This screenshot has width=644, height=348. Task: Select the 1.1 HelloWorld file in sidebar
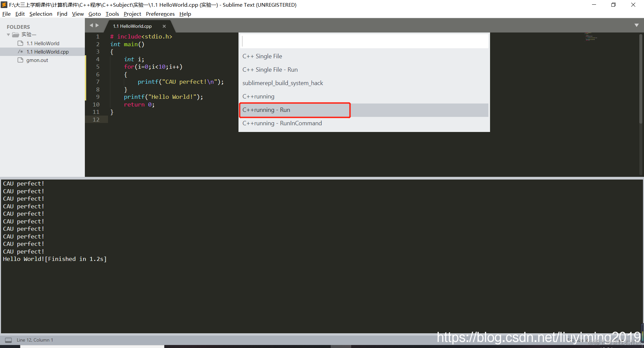point(43,43)
